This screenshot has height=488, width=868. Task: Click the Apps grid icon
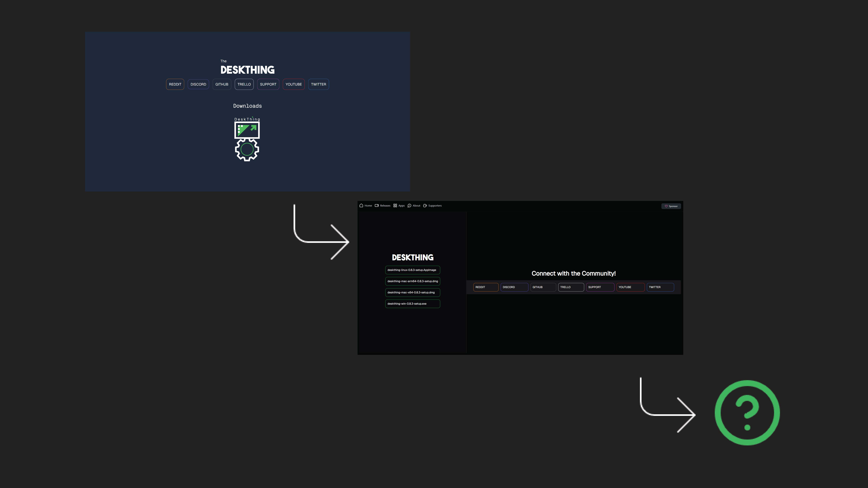(395, 205)
